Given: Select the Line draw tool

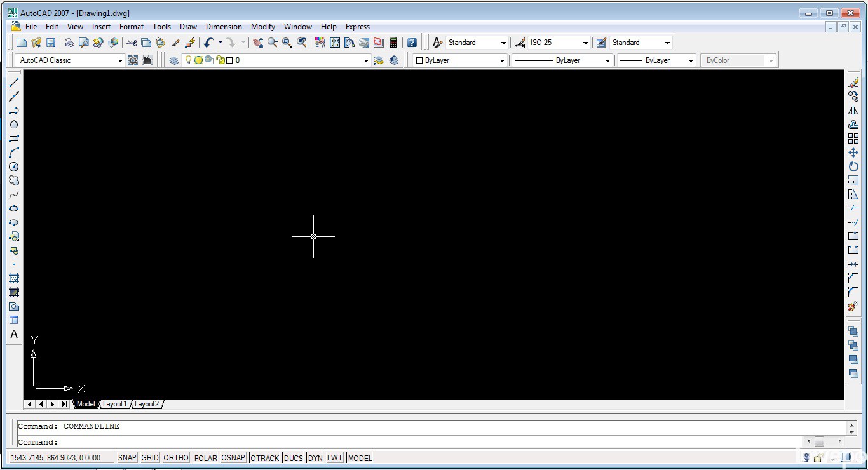Looking at the screenshot, I should pyautogui.click(x=14, y=83).
